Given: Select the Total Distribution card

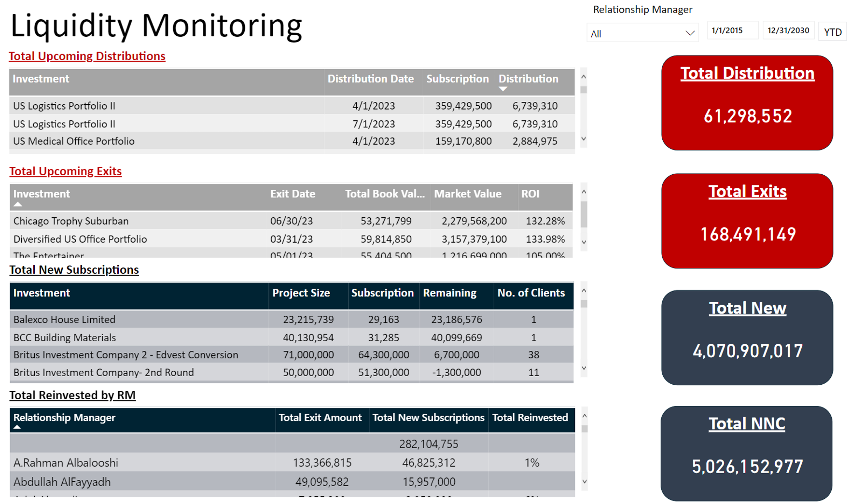Looking at the screenshot, I should point(747,102).
